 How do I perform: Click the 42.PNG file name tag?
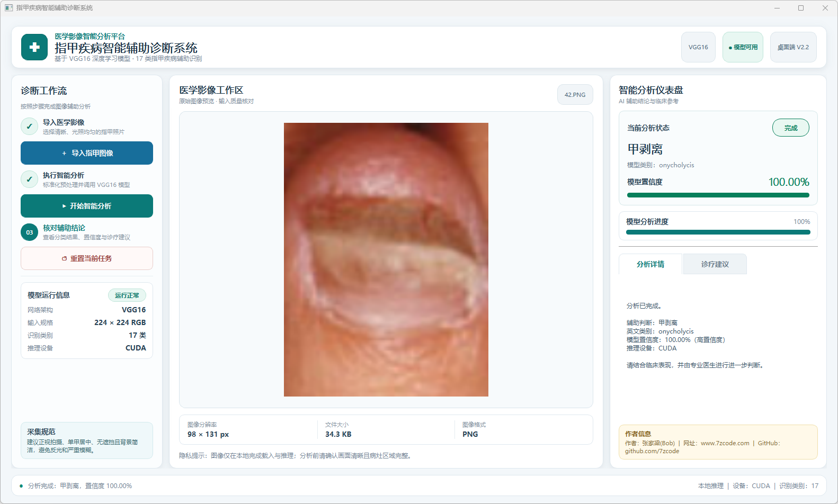[x=575, y=95]
